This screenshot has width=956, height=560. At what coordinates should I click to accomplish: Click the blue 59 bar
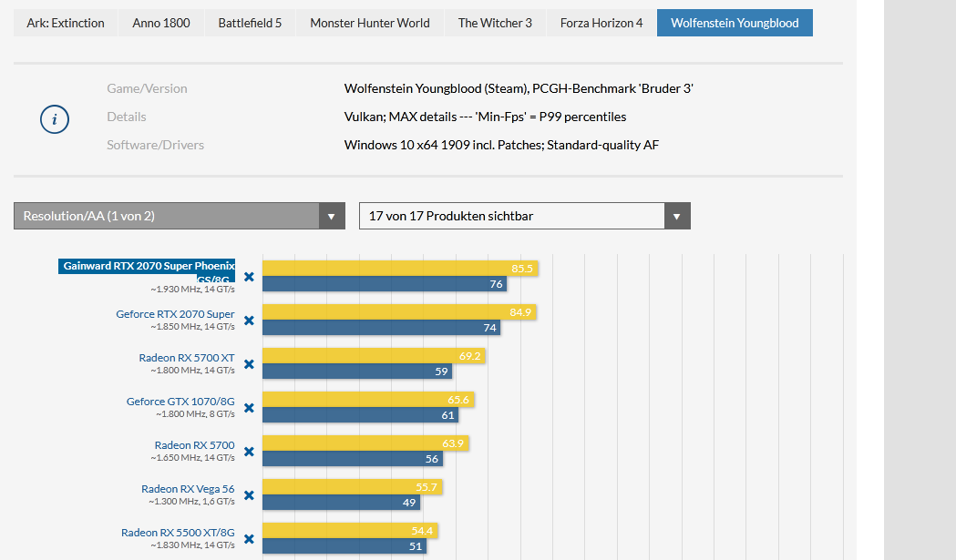click(357, 372)
